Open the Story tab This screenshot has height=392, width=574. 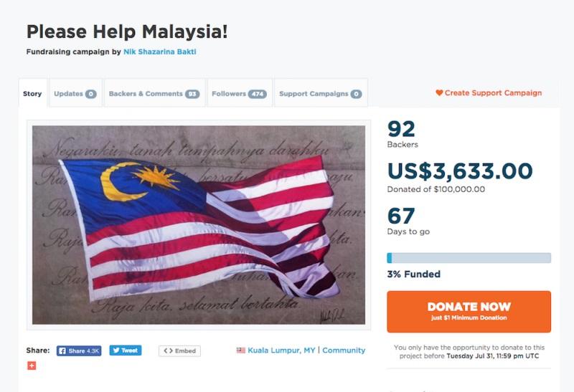(x=32, y=93)
